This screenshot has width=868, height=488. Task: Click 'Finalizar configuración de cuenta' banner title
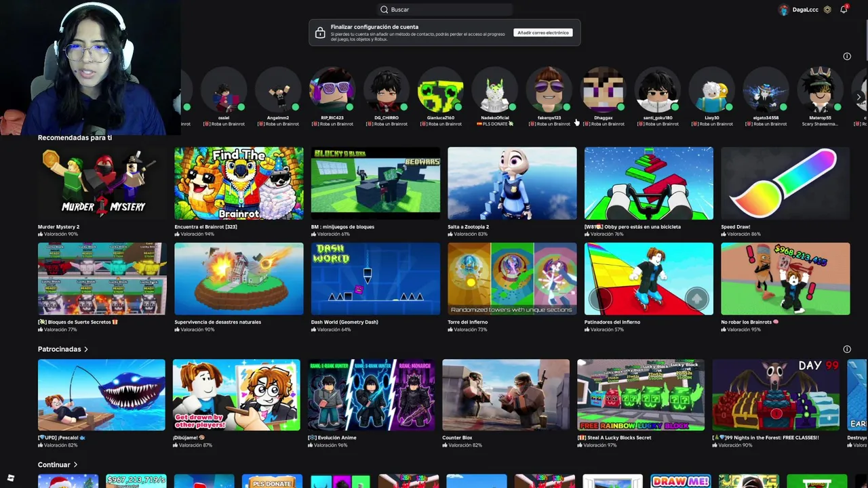click(x=374, y=27)
